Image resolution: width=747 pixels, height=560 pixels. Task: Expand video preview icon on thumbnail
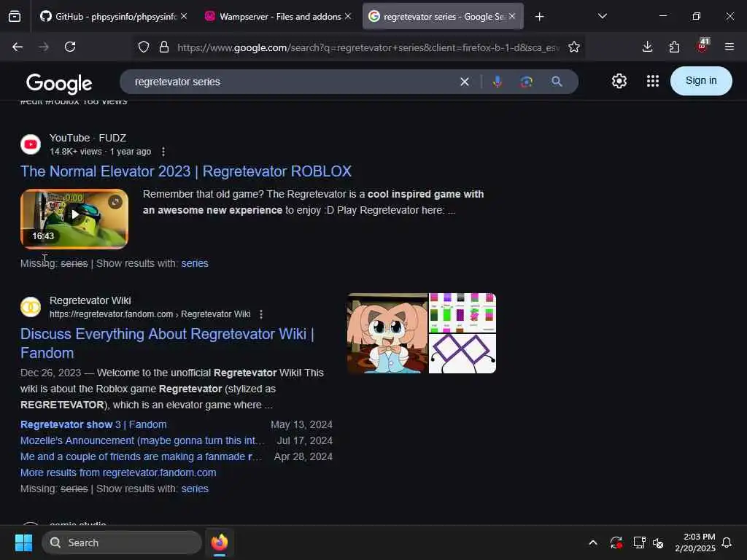(115, 202)
